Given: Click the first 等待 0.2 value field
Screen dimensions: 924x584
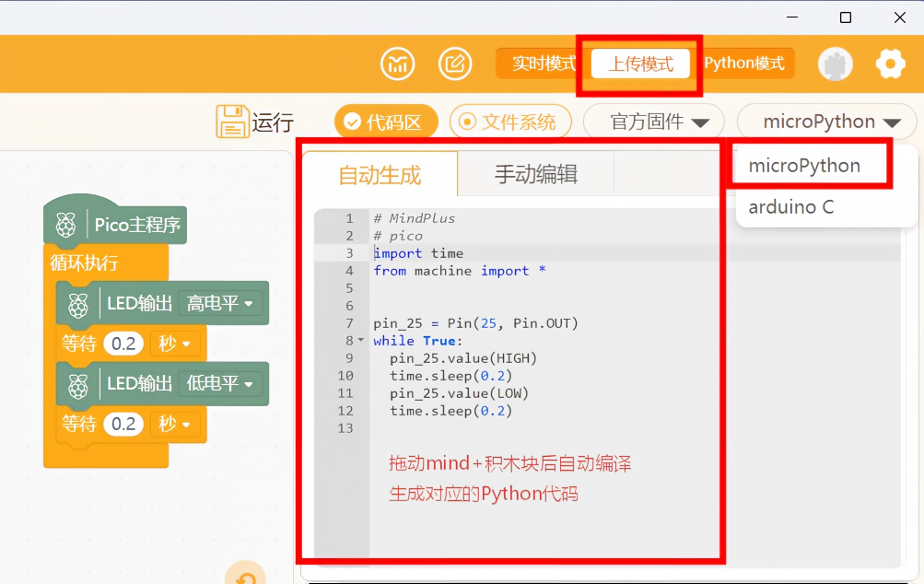Looking at the screenshot, I should 123,344.
